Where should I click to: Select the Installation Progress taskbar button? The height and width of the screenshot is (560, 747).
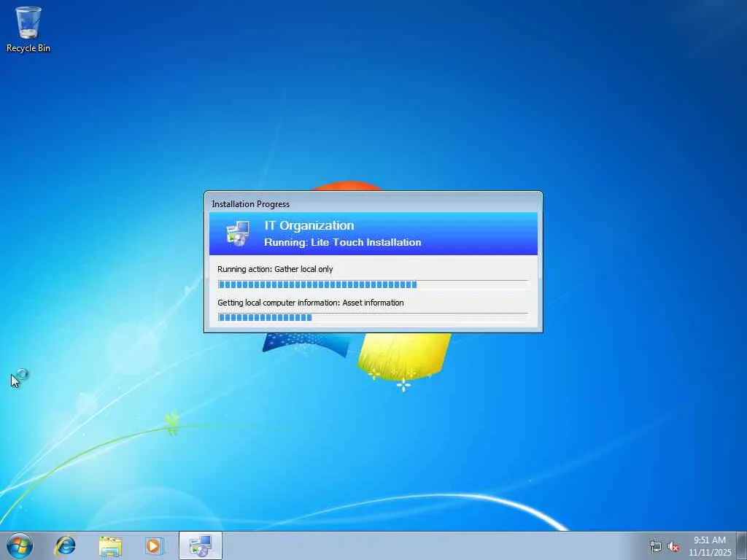[x=200, y=545]
